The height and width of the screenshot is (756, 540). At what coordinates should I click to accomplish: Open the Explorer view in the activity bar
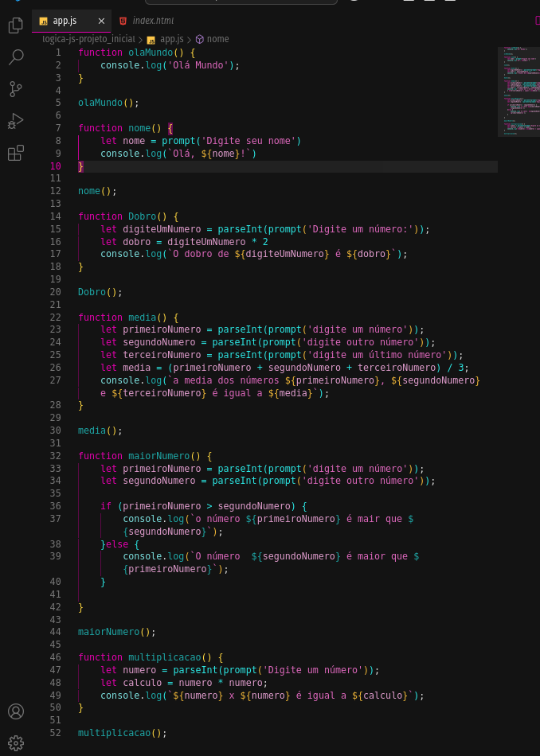click(x=15, y=25)
